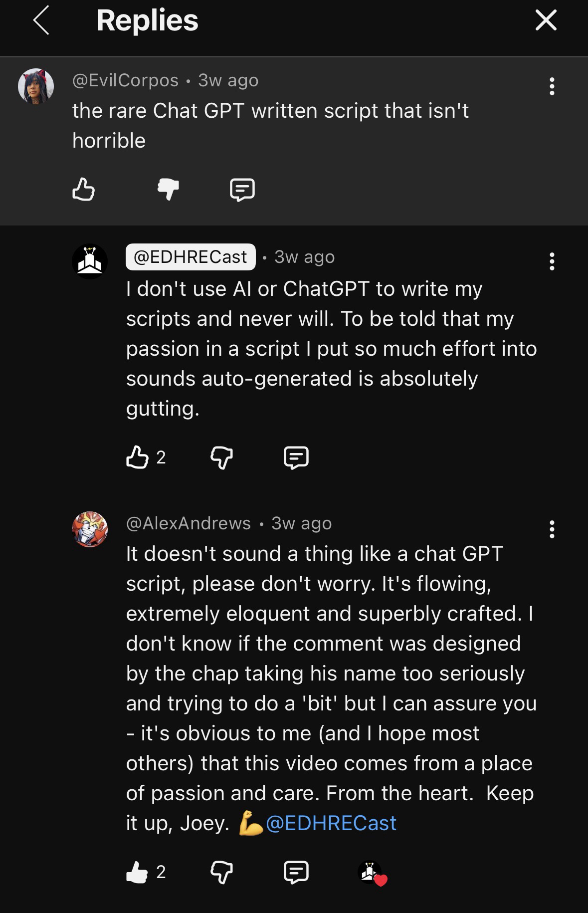Like the EDHRECast reply
Image resolution: width=588 pixels, height=913 pixels.
tap(137, 457)
